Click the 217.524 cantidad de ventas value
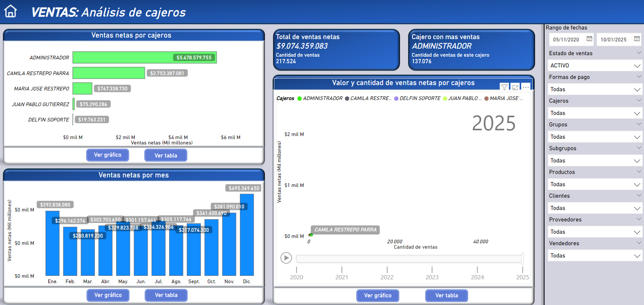The width and height of the screenshot is (644, 305). 286,61
